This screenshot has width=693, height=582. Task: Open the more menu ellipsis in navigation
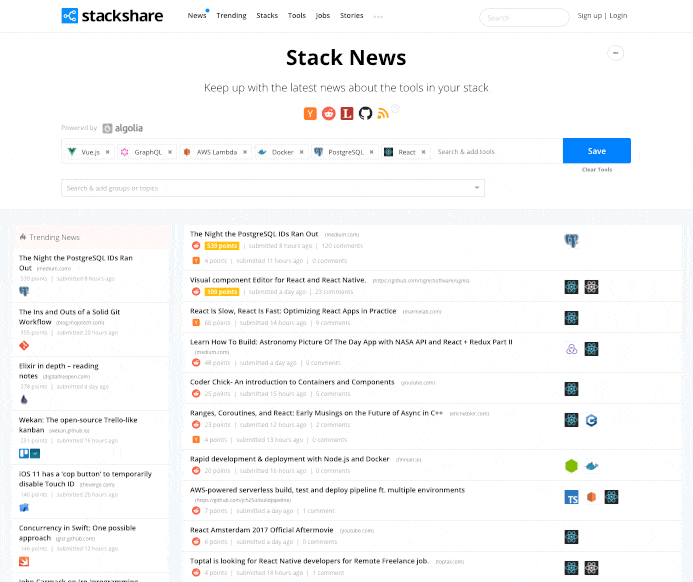[378, 16]
